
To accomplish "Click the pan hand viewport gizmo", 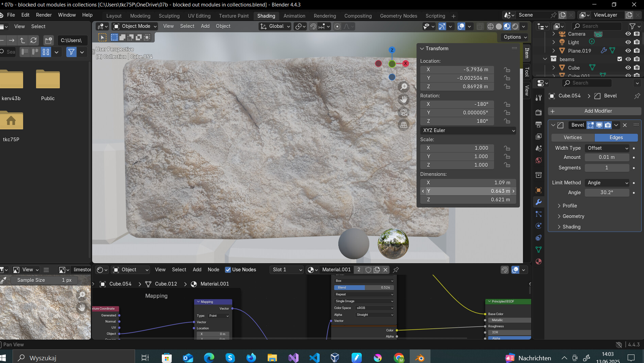I will point(404,99).
